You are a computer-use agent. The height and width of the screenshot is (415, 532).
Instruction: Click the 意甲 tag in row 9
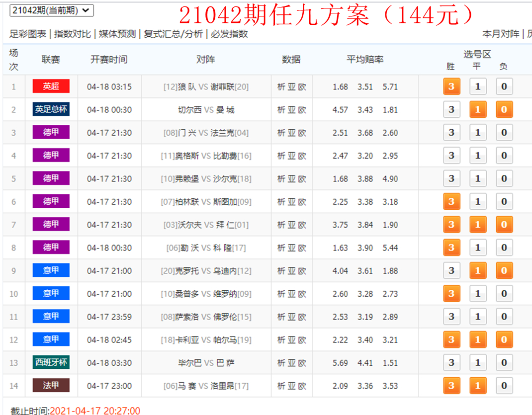point(51,270)
